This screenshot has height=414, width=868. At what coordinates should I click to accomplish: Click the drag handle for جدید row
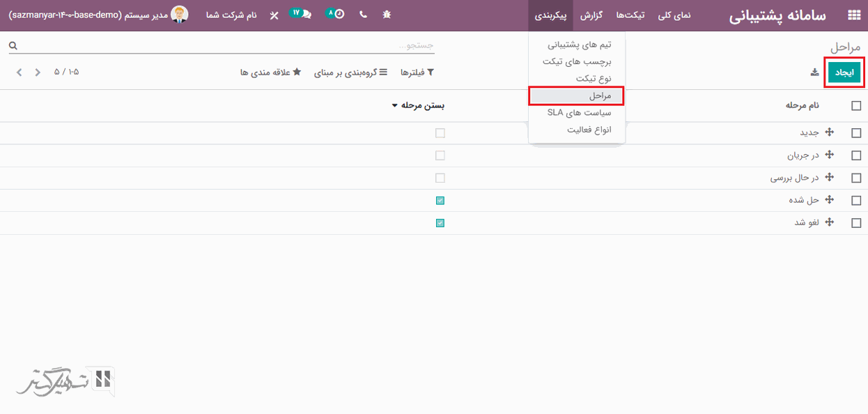coord(829,132)
